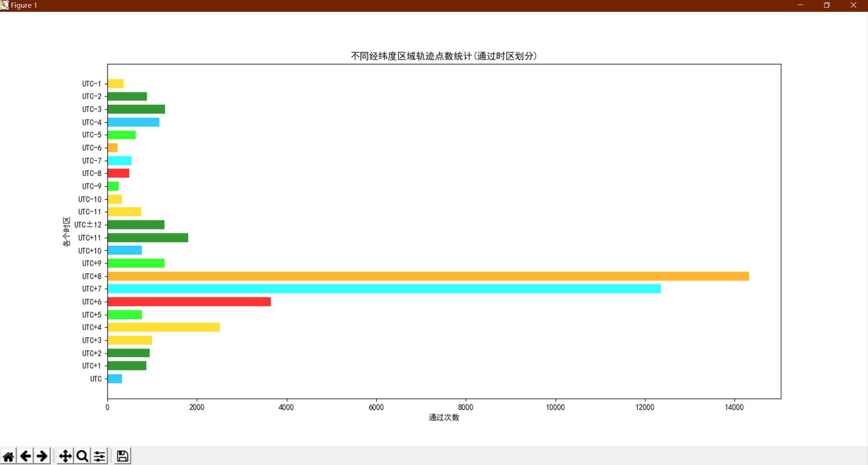Click the y-axis tick label UTC±12

pyautogui.click(x=88, y=225)
